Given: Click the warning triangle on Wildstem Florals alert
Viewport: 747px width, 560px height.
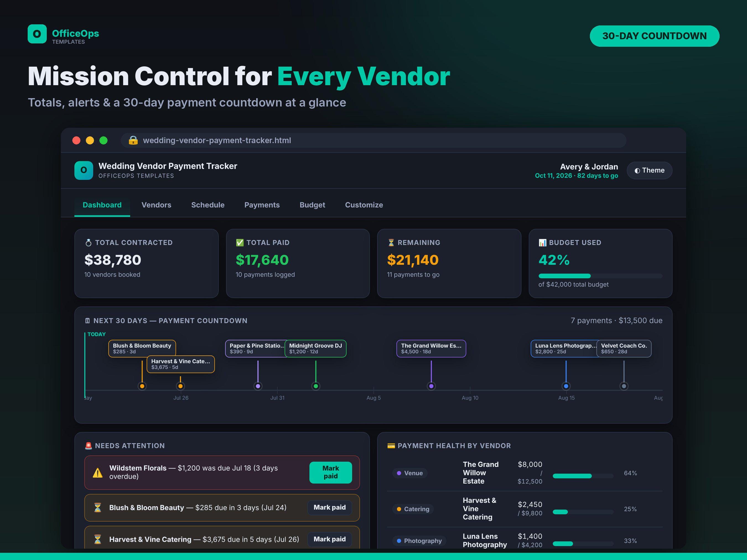Looking at the screenshot, I should pos(98,473).
